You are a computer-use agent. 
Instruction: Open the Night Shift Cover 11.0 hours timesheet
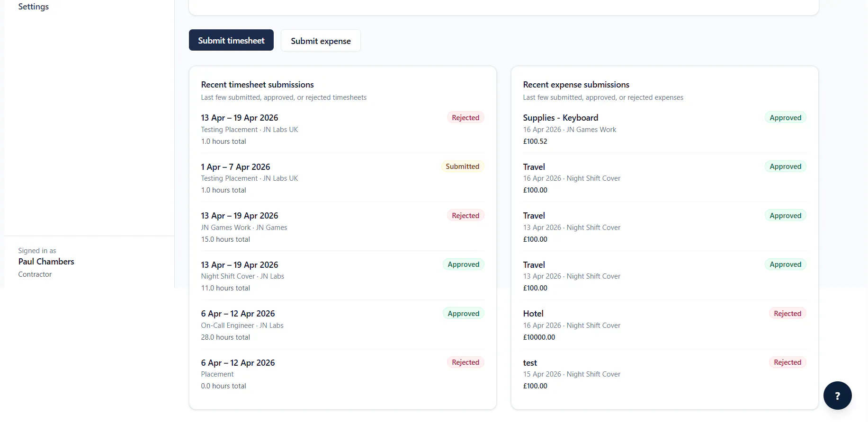point(342,276)
